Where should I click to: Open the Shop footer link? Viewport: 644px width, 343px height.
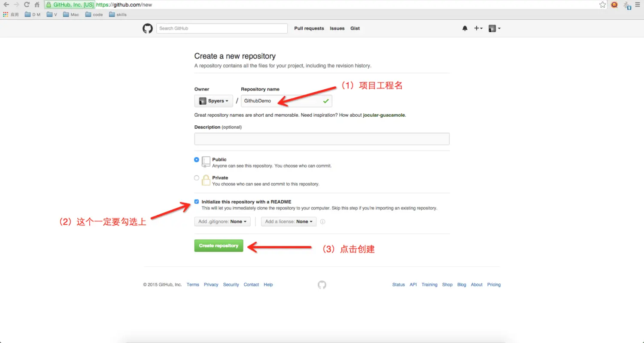(447, 285)
